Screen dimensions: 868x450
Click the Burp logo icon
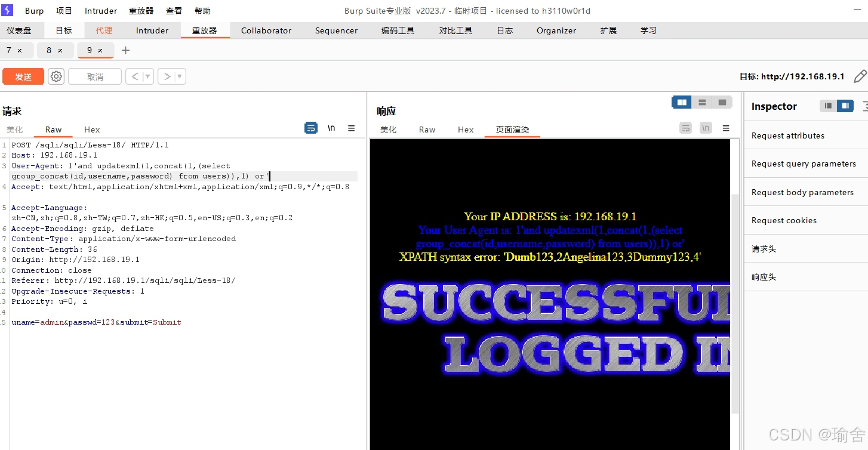(7, 11)
